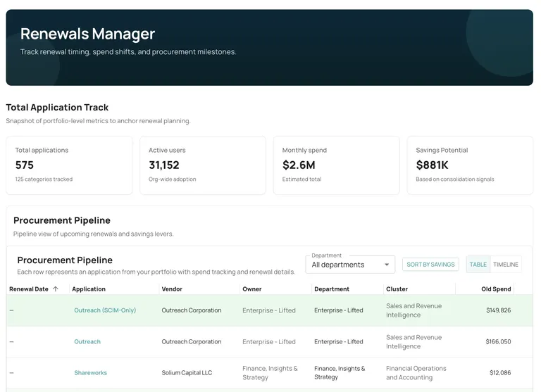Click the sort arrow next to Renewal Date
The width and height of the screenshot is (541, 392).
click(x=56, y=289)
